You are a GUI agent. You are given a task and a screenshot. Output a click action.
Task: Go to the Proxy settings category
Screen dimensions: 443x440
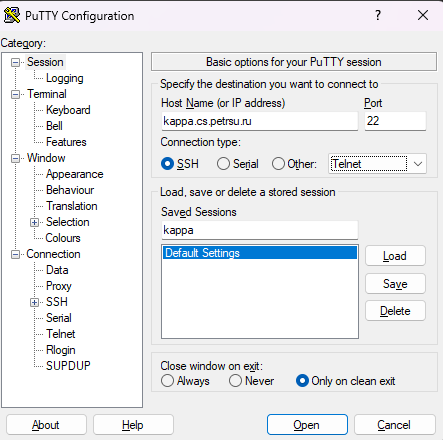point(59,286)
